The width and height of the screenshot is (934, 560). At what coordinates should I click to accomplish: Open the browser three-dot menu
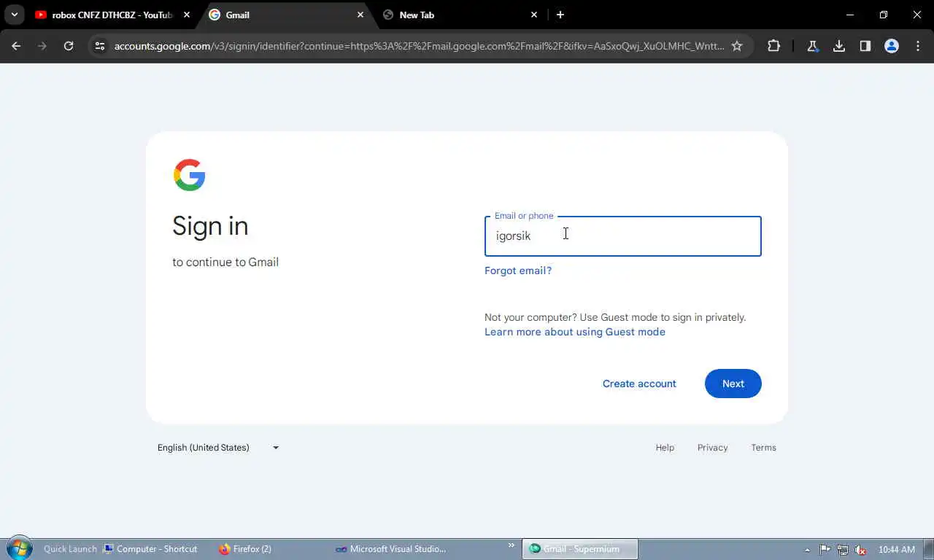click(917, 46)
